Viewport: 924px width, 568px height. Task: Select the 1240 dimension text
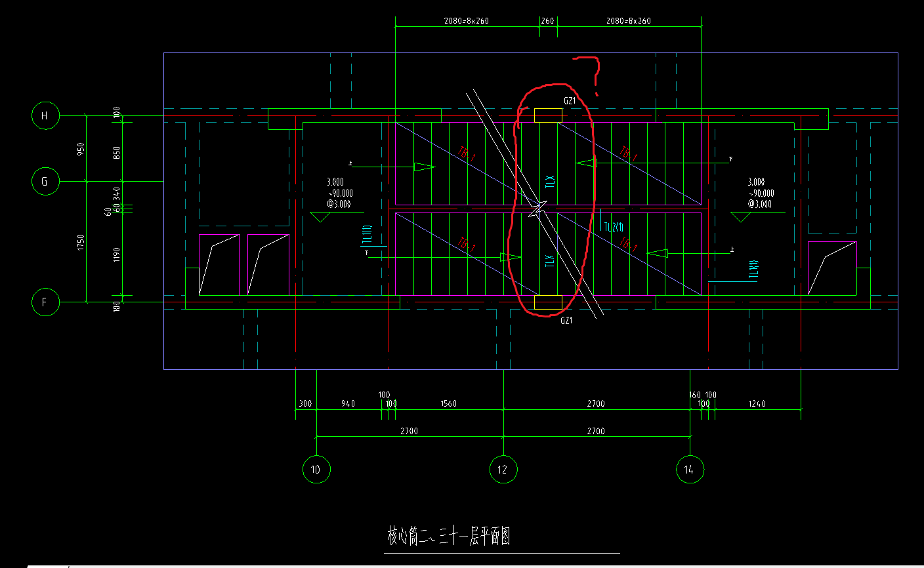(x=757, y=403)
